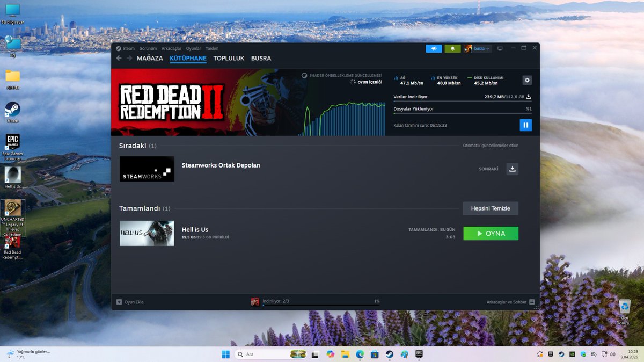Image resolution: width=644 pixels, height=362 pixels.
Task: Open Bu bilgisayar desktop icon
Action: pos(12,15)
